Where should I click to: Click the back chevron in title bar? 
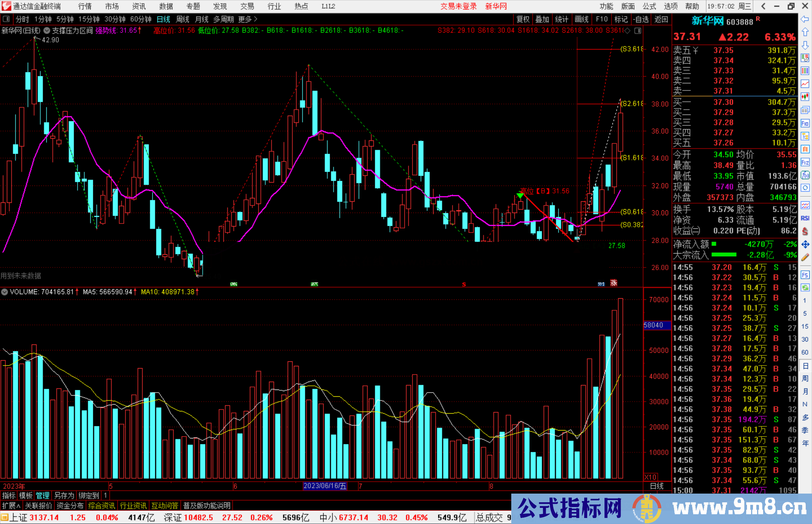[763, 6]
